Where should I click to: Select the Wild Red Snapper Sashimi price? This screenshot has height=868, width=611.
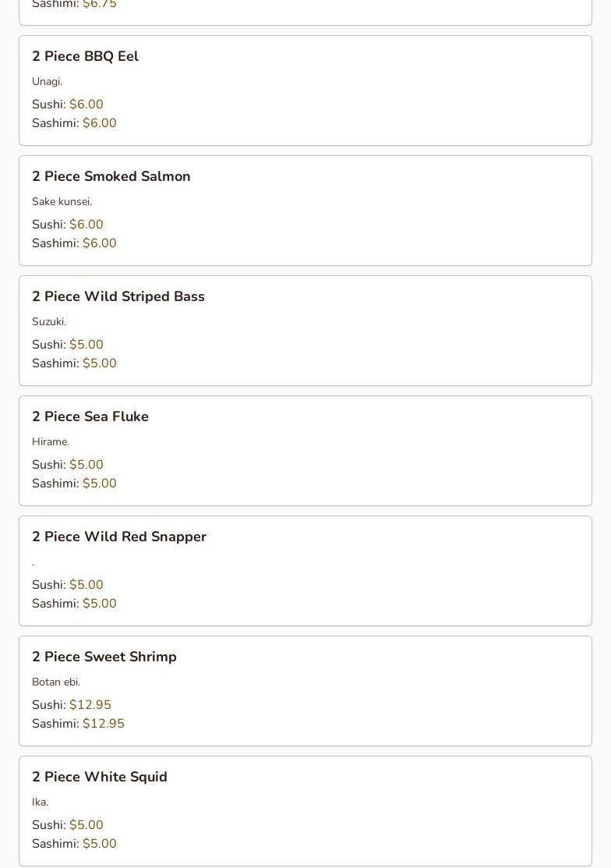pyautogui.click(x=99, y=604)
